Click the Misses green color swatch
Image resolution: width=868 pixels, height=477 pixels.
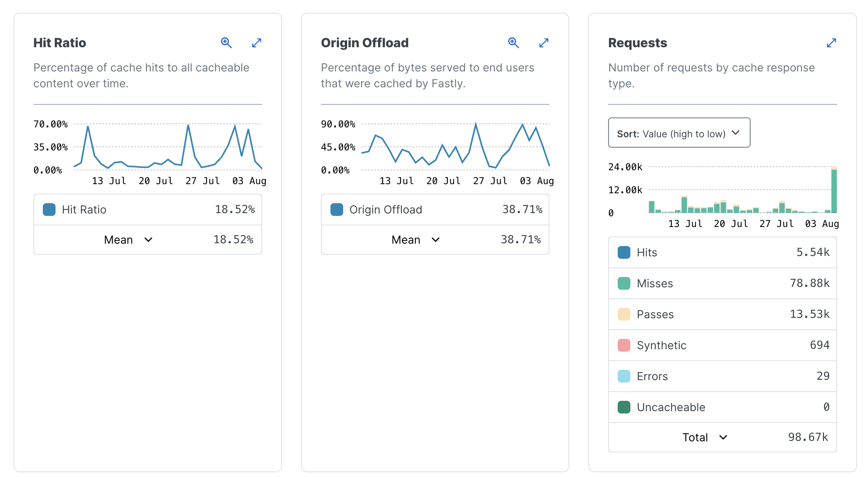[624, 283]
